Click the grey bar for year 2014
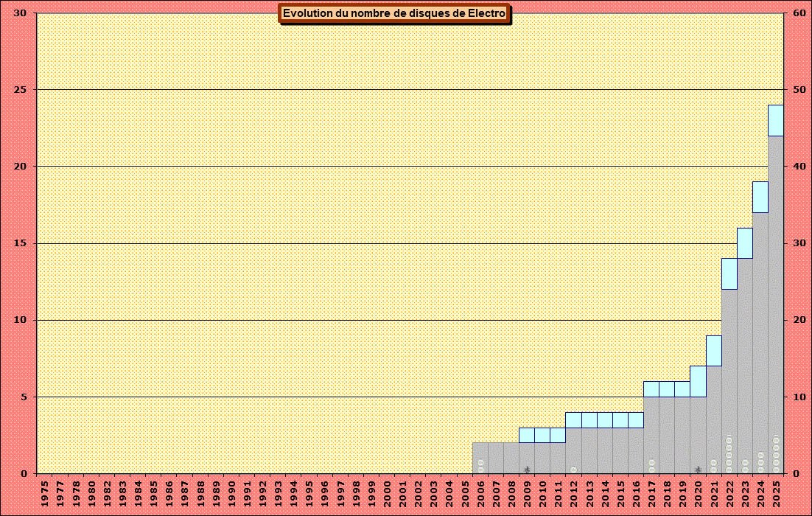 pos(605,450)
